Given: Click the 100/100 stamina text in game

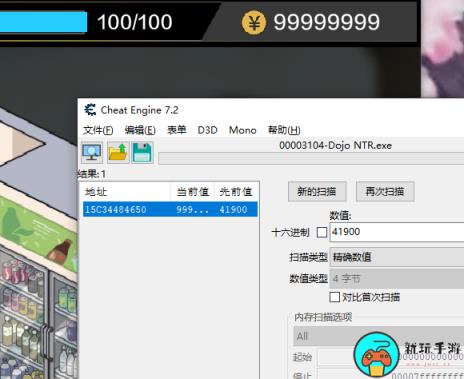Looking at the screenshot, I should click(x=135, y=22).
